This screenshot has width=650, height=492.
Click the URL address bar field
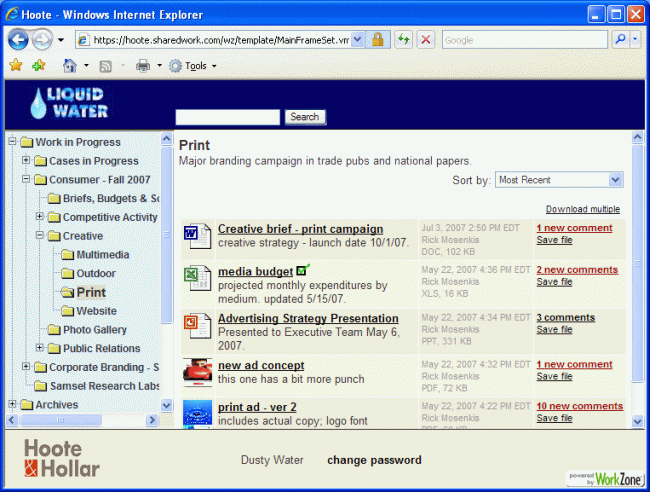pos(220,40)
